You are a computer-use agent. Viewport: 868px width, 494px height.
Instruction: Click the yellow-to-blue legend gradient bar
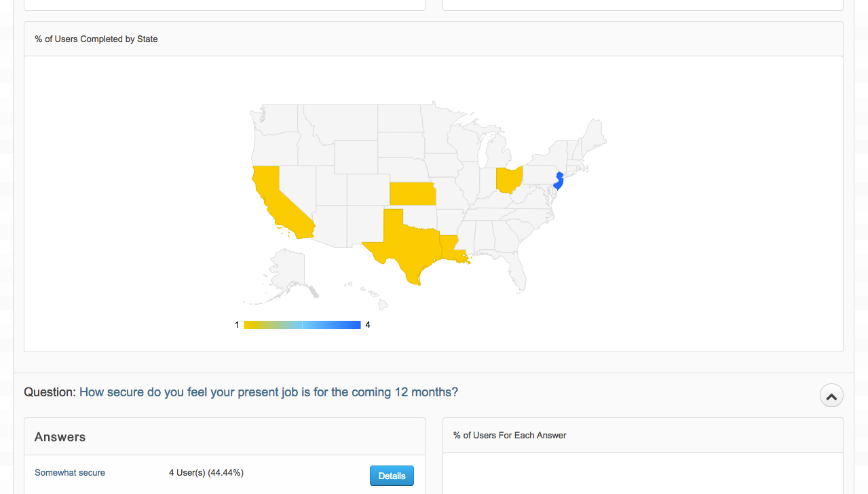tap(302, 325)
